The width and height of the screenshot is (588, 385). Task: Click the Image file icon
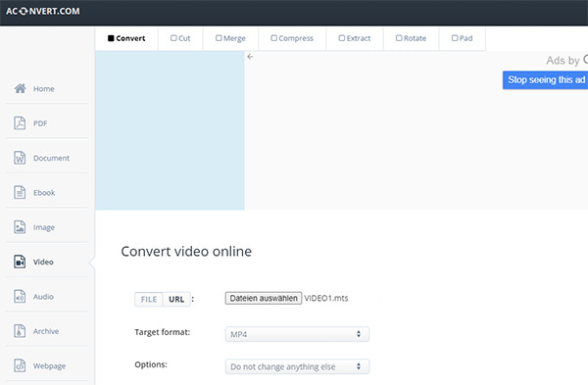(20, 227)
